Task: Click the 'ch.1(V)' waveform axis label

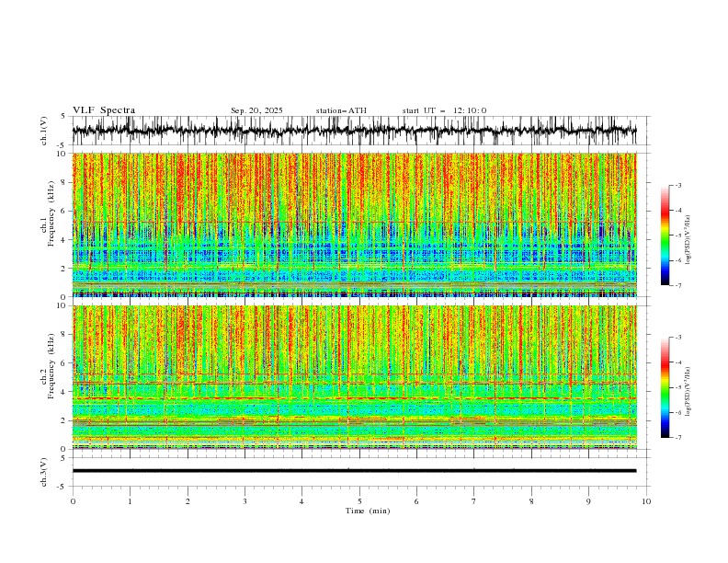Action: (x=44, y=130)
